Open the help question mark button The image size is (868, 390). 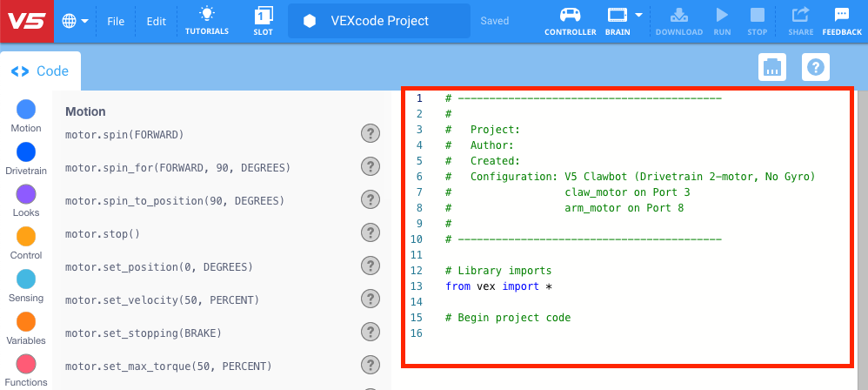tap(815, 67)
